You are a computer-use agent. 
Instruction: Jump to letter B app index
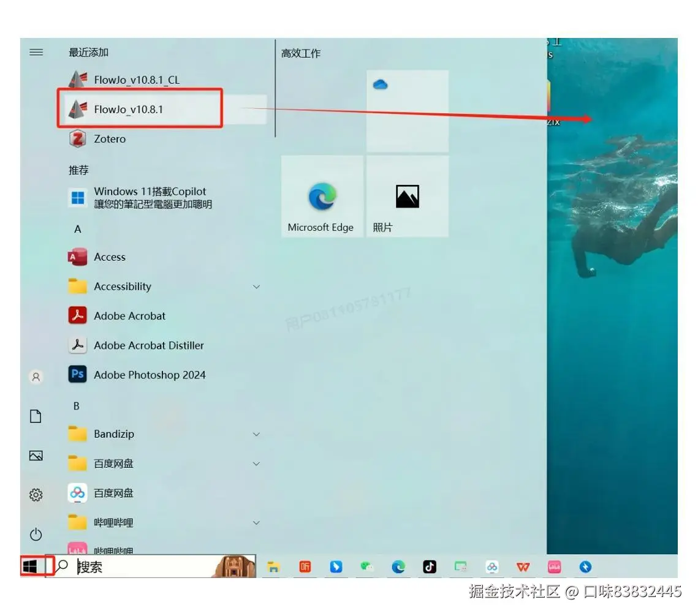click(77, 406)
